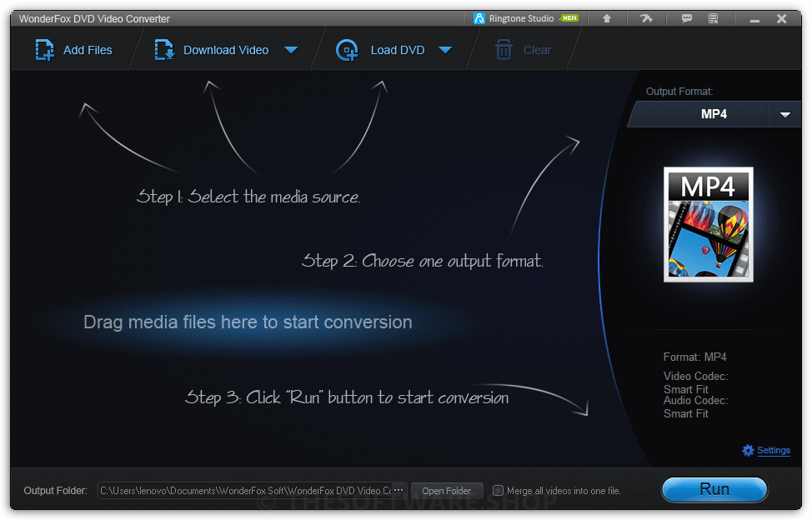Close the WonderFox DVD Video Converter window
This screenshot has height=520, width=812.
click(x=781, y=18)
